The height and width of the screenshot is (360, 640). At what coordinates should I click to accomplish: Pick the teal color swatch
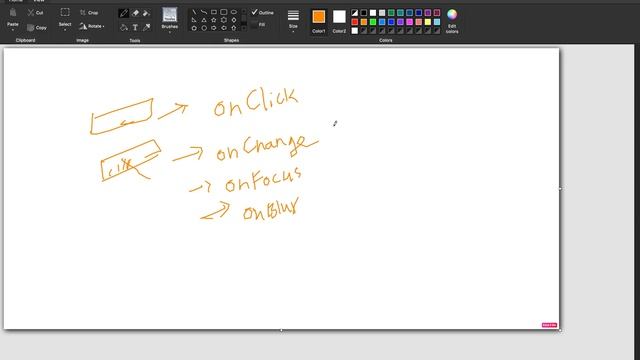400,13
